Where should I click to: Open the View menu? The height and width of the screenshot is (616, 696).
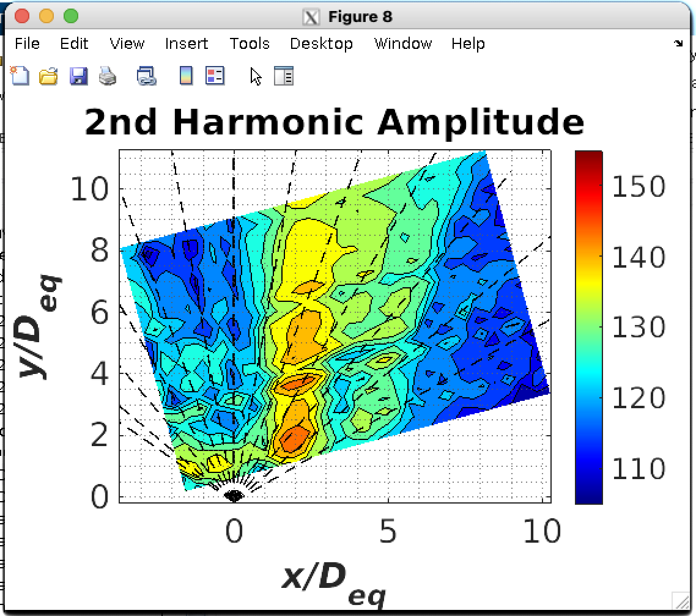127,43
